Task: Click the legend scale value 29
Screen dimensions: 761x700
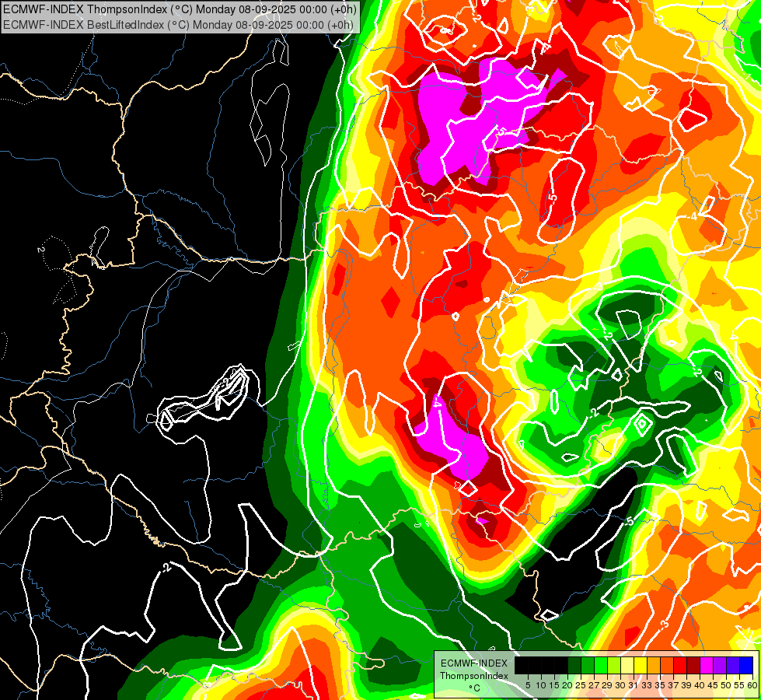Action: (607, 685)
